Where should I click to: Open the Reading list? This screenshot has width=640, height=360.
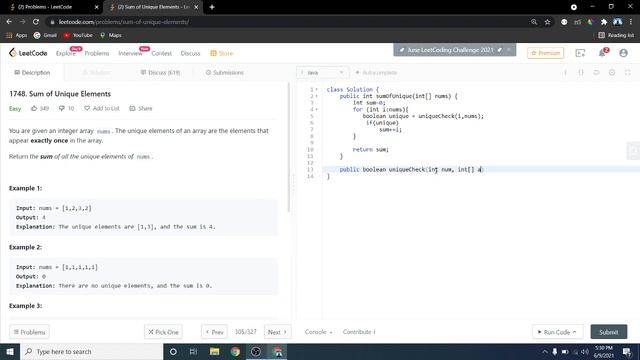pyautogui.click(x=616, y=35)
